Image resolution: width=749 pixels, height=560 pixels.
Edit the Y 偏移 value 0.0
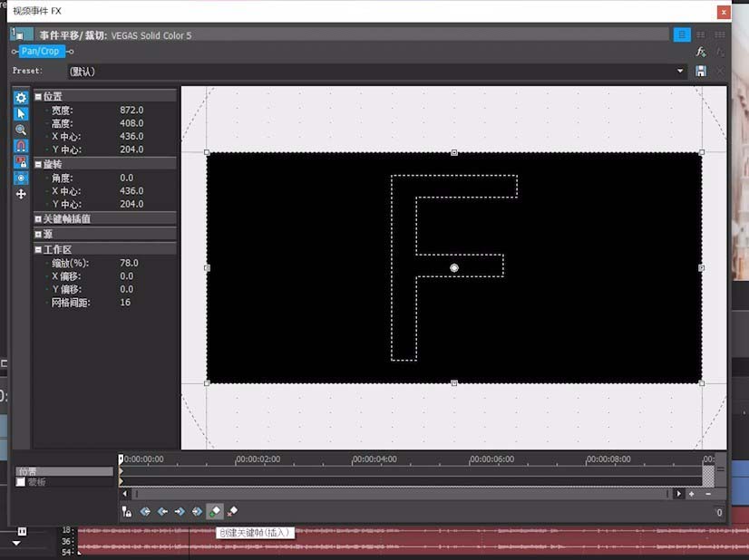coord(127,289)
